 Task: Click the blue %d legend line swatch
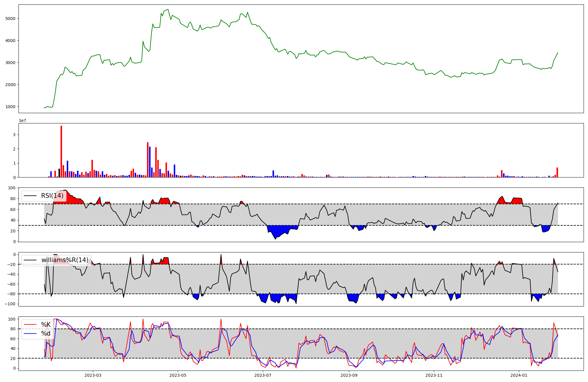click(x=30, y=334)
